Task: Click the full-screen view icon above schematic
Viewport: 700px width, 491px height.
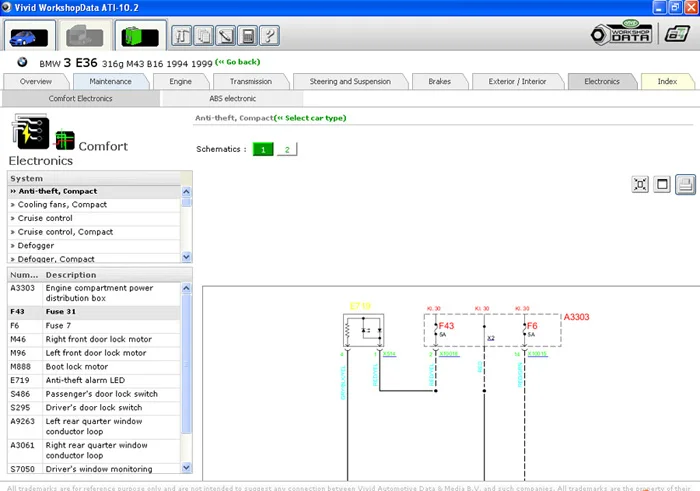Action: [x=662, y=184]
